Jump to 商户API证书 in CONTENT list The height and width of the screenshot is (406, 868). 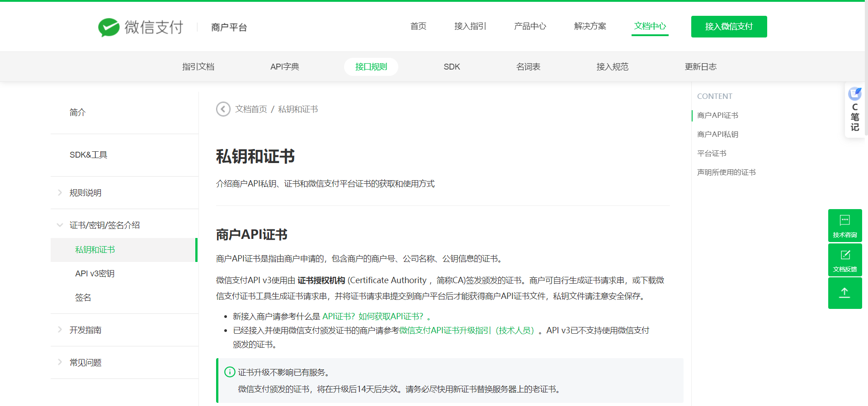pos(717,115)
